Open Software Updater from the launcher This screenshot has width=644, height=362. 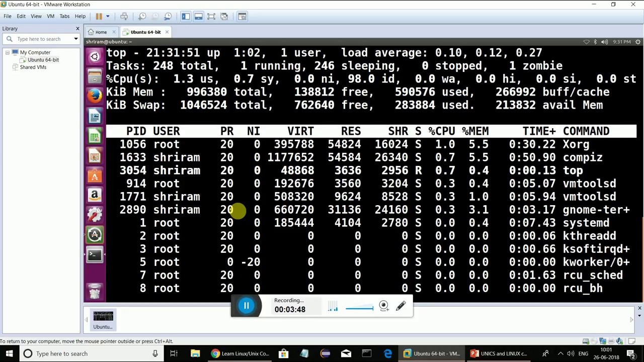coord(95,235)
